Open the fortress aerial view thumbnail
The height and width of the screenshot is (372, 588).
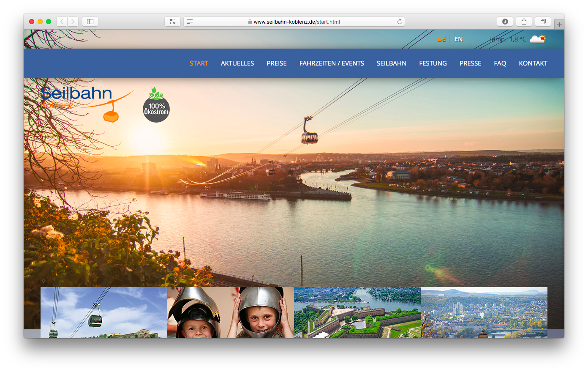357,312
